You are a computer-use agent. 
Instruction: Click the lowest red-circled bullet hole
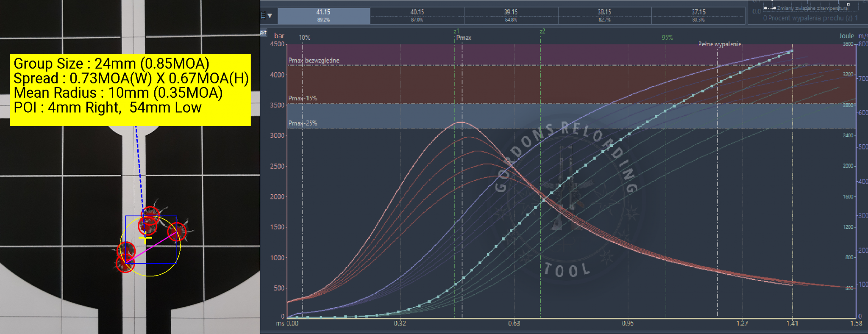125,264
